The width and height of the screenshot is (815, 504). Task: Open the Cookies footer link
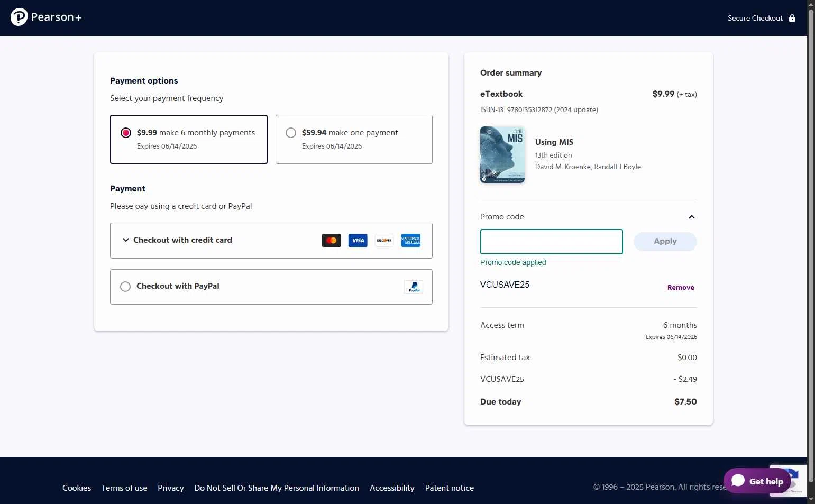77,488
